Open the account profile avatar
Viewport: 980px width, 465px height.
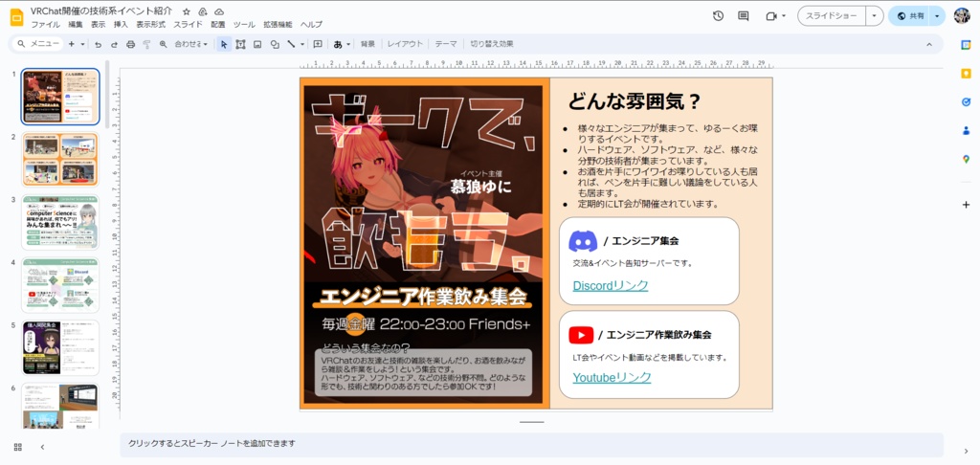[962, 16]
